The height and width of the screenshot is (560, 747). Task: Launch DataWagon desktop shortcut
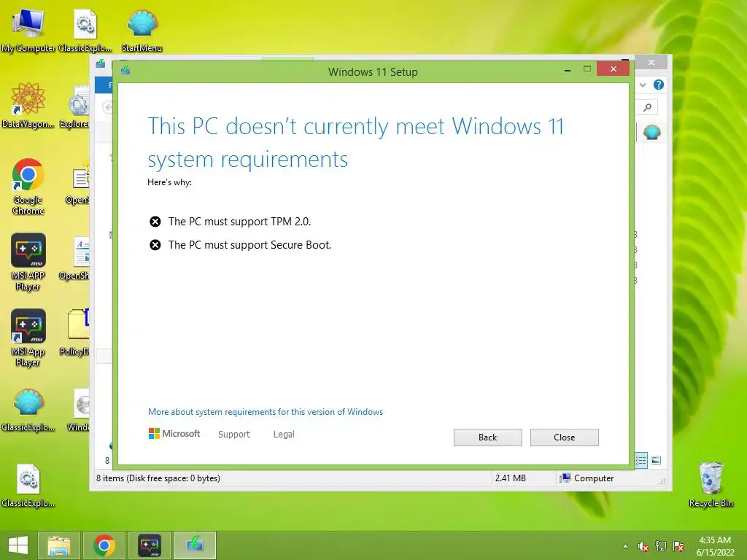[28, 105]
